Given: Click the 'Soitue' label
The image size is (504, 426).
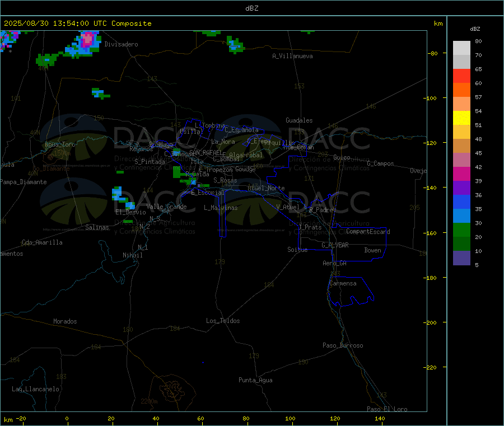Looking at the screenshot, I should (297, 250).
